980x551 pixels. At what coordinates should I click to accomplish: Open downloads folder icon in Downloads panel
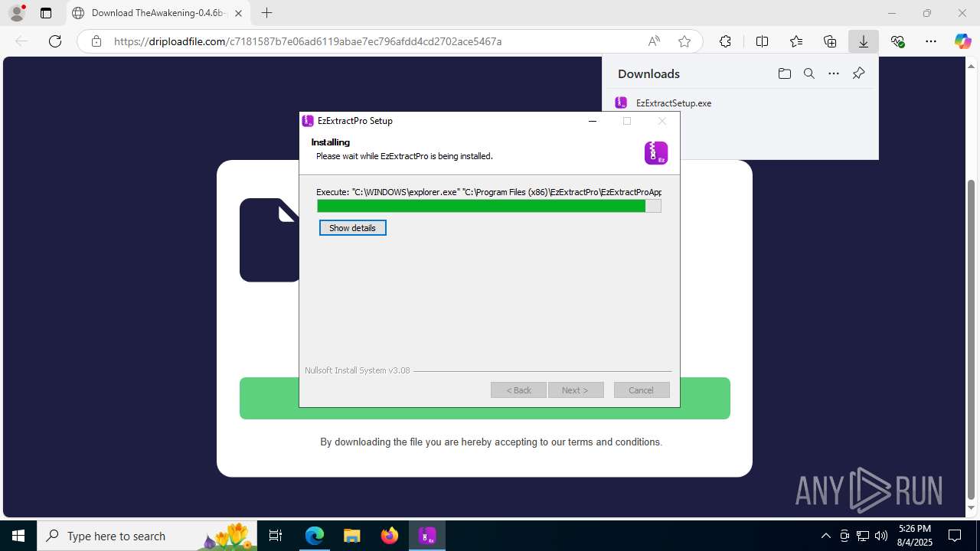pyautogui.click(x=785, y=73)
